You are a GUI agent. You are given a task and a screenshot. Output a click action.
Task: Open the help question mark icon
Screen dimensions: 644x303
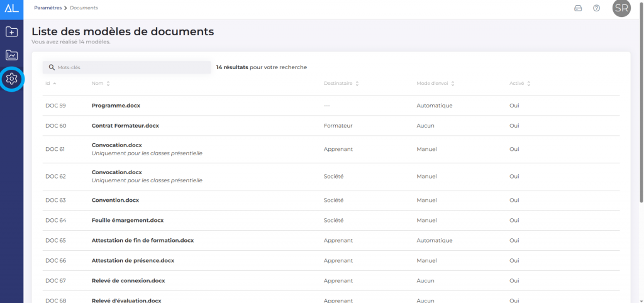point(596,8)
